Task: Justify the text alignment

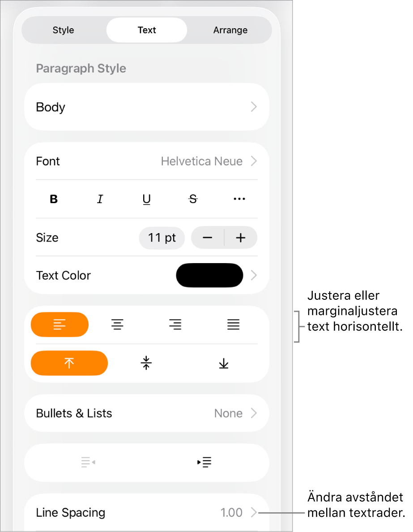Action: (233, 325)
